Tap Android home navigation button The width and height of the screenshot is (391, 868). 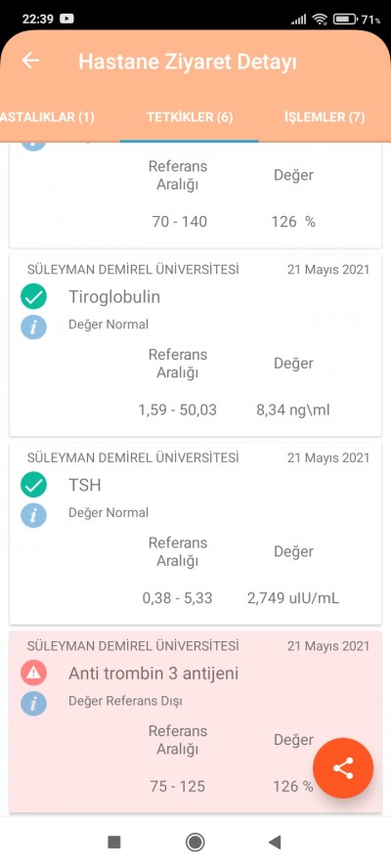click(x=195, y=842)
